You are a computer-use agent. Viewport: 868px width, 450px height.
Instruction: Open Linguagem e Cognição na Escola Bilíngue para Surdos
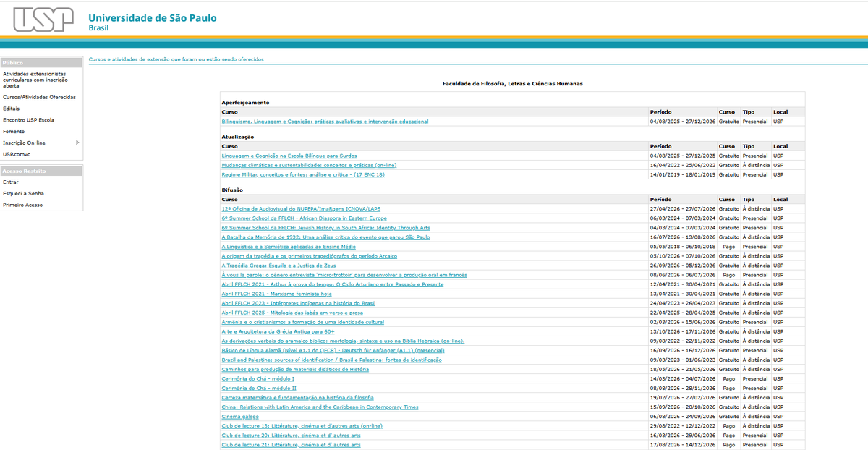click(x=289, y=156)
